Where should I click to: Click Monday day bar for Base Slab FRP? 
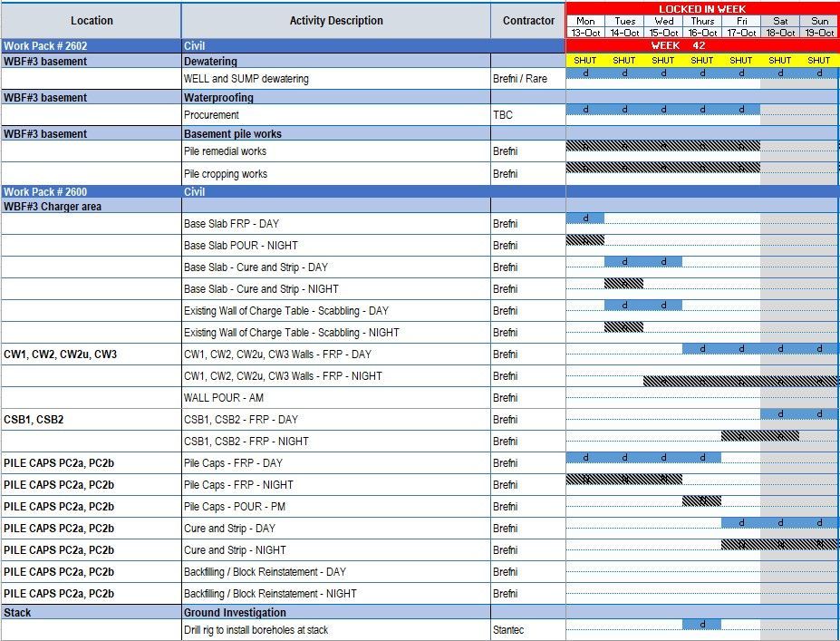pyautogui.click(x=585, y=219)
